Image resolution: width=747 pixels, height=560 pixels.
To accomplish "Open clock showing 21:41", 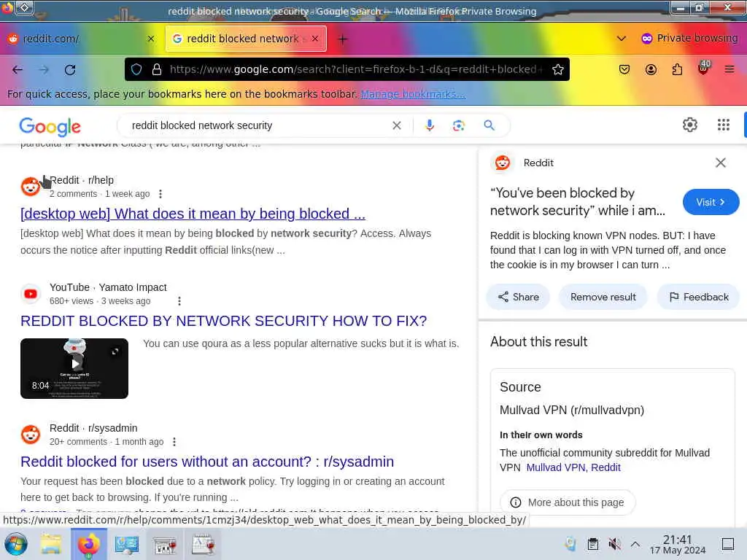I will click(x=678, y=544).
